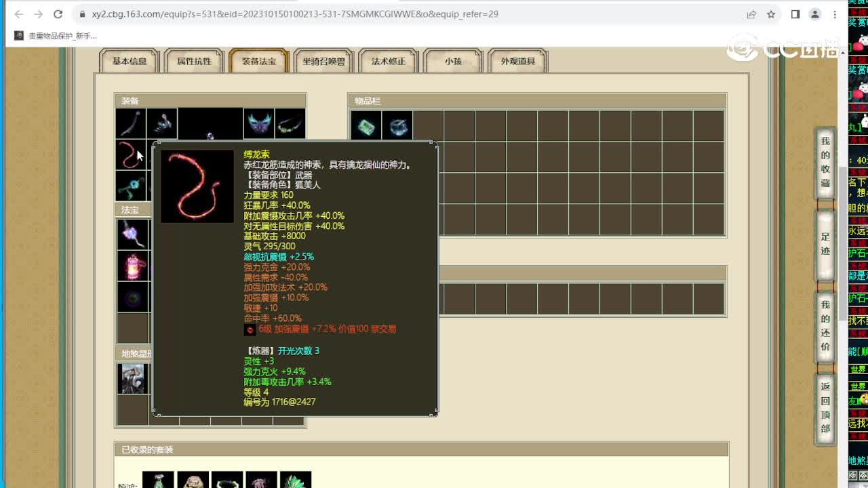Open the browser profile icon
Screen dimensions: 868x488
[815, 14]
